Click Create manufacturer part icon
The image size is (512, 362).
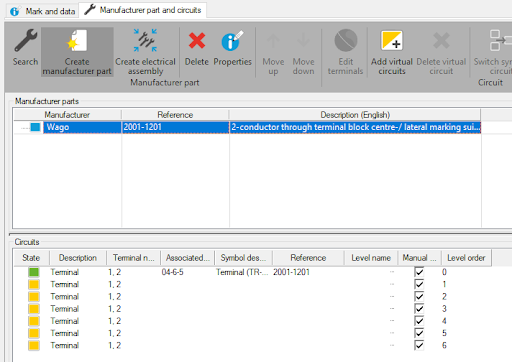point(77,41)
